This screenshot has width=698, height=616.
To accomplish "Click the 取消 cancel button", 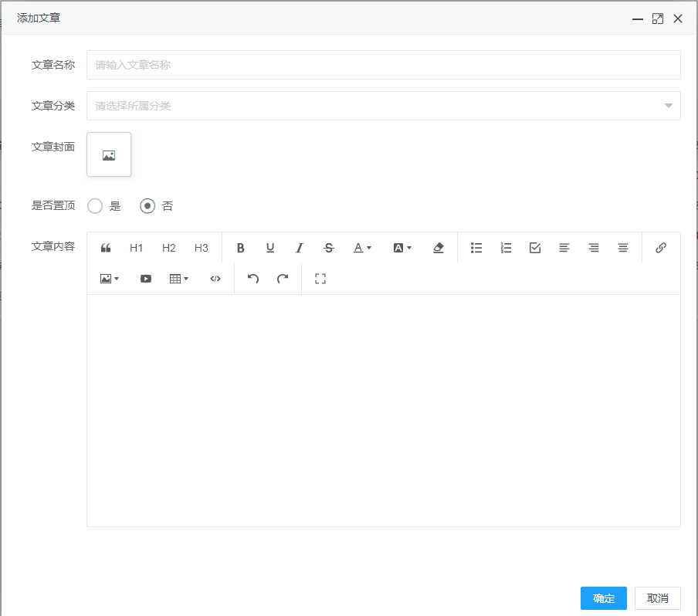I will point(658,598).
